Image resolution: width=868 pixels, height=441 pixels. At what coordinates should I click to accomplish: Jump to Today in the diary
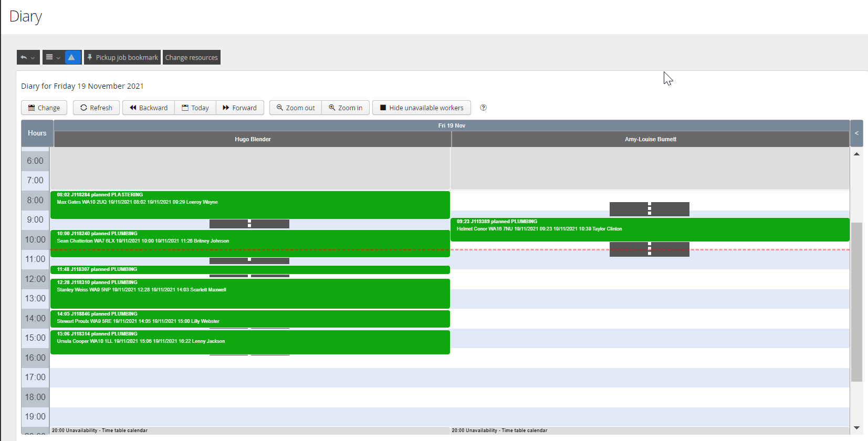195,108
